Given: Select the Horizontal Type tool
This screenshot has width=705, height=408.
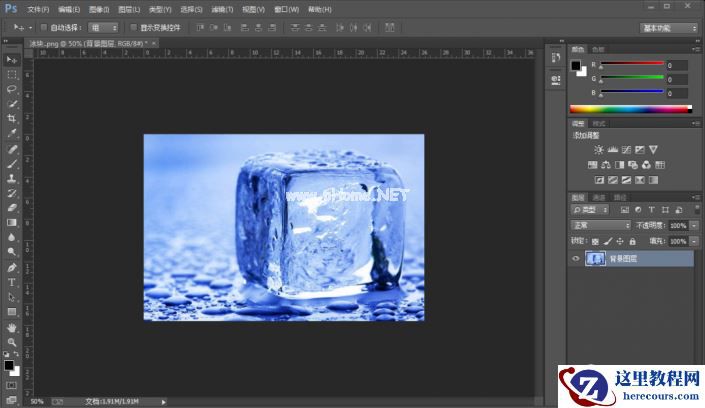Looking at the screenshot, I should coord(12,282).
